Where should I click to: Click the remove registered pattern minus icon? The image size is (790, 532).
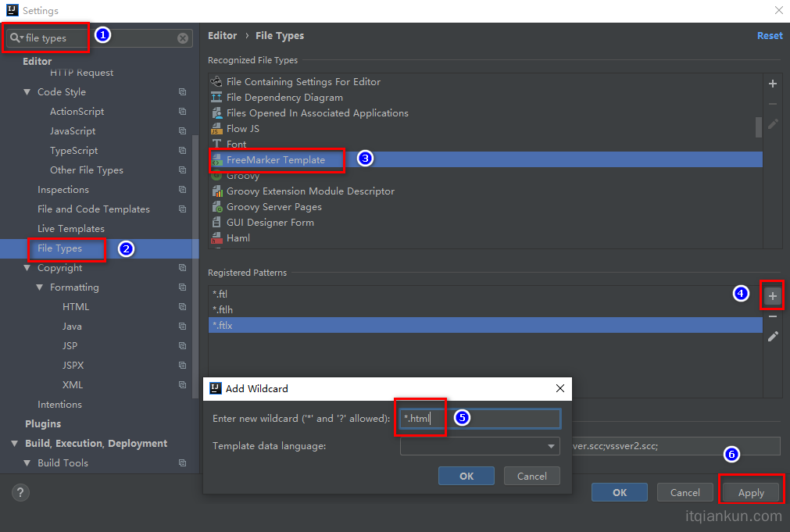pos(772,316)
